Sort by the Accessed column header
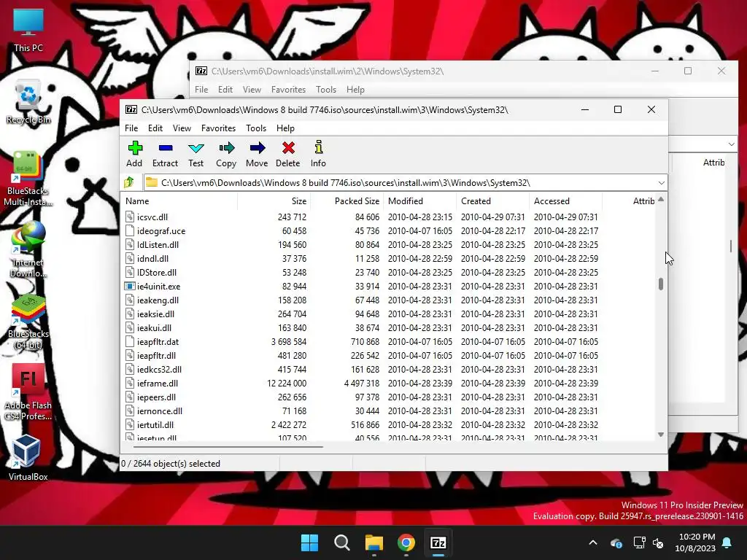747x560 pixels. (565, 201)
